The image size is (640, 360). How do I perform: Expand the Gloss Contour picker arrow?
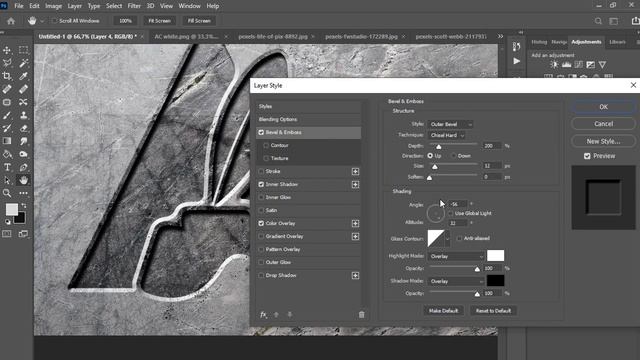coord(447,239)
